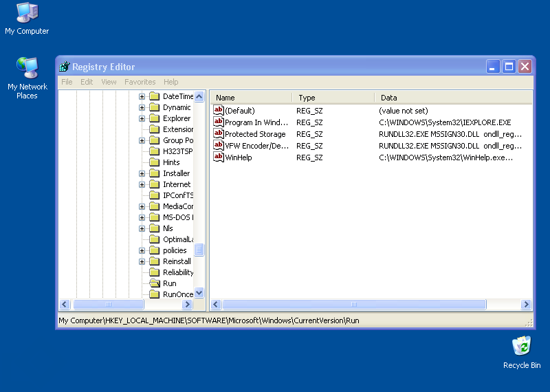Expand the Explorer key
The width and height of the screenshot is (550, 392).
[x=142, y=118]
